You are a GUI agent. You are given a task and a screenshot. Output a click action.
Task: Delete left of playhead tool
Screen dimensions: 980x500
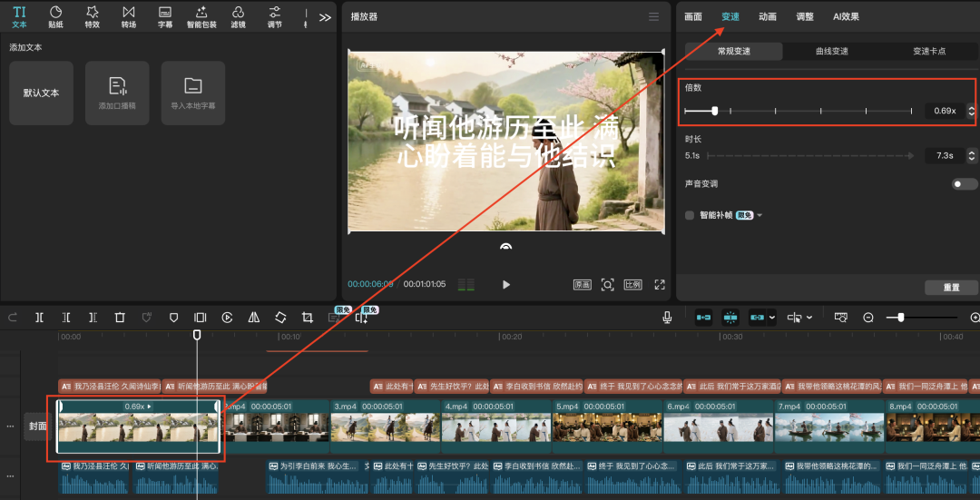[x=66, y=318]
